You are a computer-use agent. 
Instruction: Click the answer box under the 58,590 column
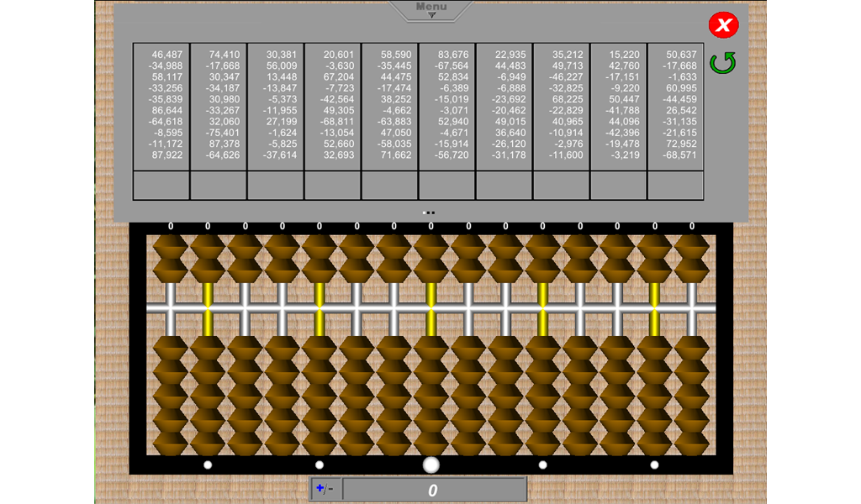390,185
